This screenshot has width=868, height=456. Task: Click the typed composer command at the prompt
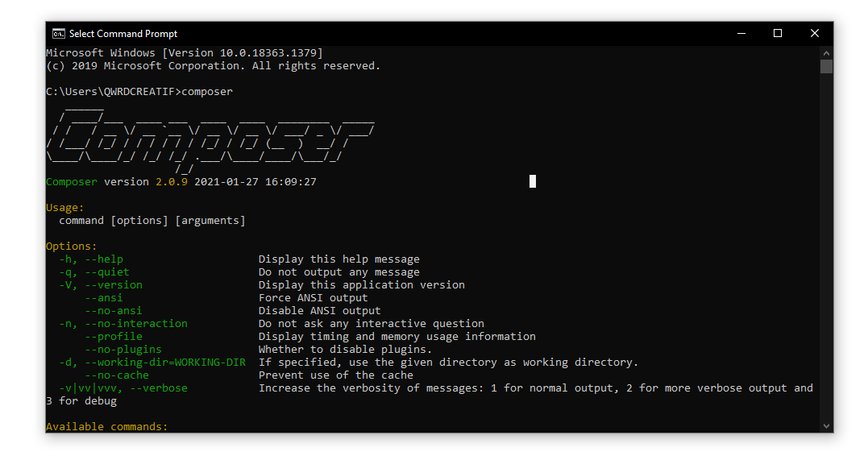(x=207, y=92)
